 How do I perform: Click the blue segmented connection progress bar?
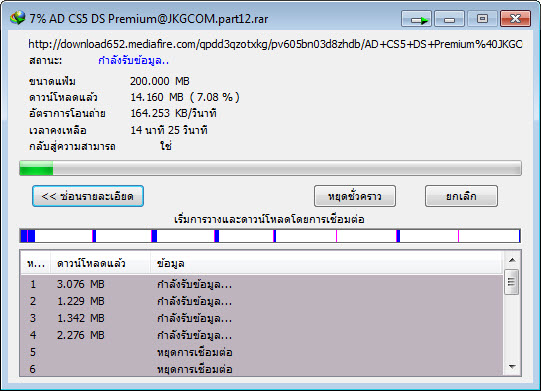tap(270, 236)
